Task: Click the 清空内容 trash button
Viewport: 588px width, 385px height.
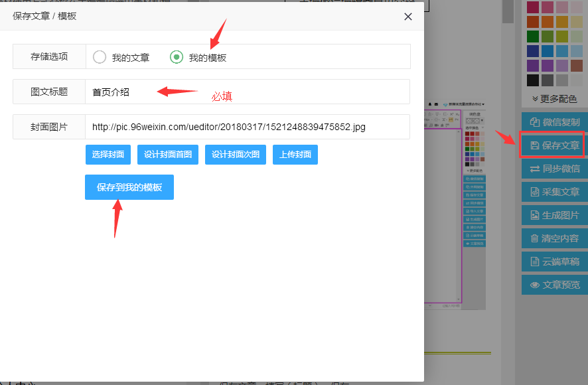Action: (555, 238)
